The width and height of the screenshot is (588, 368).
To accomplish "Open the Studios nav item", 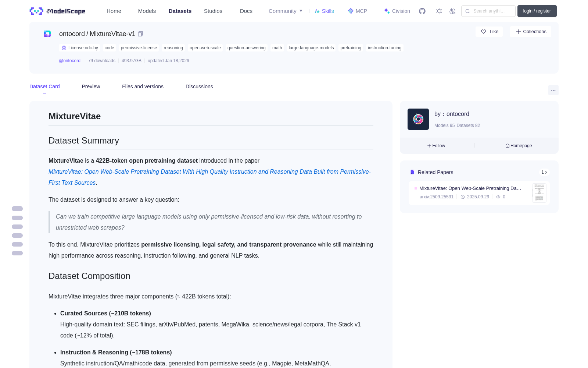I will (x=213, y=11).
